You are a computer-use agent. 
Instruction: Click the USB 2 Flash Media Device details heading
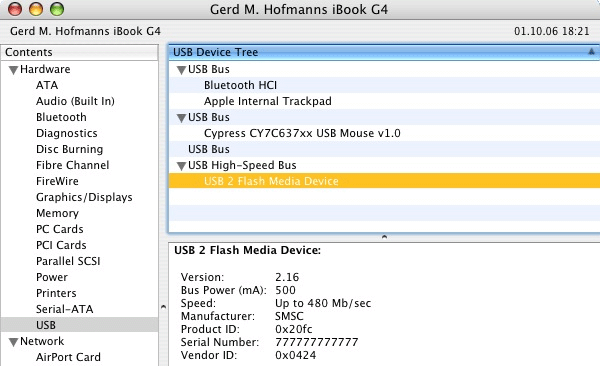(248, 250)
